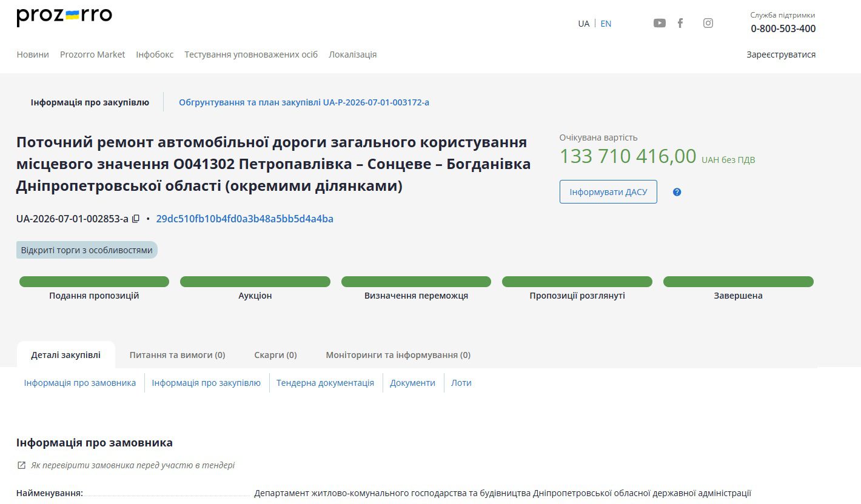Click the blue help question mark icon
Image resolution: width=861 pixels, height=504 pixels.
677,192
